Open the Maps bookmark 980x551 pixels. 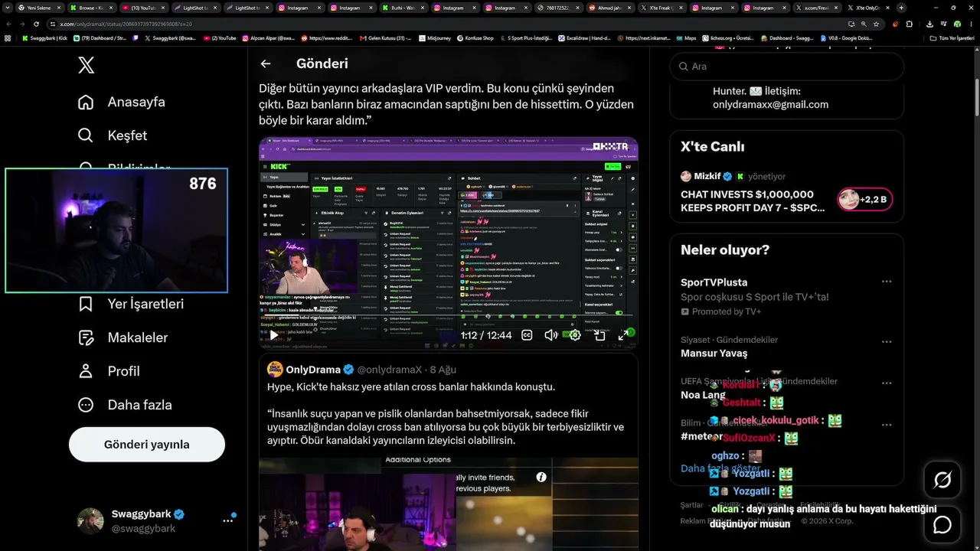[x=685, y=37]
